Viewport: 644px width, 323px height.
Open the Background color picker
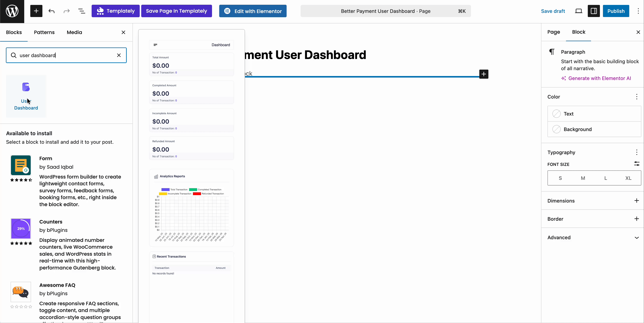[x=594, y=129]
